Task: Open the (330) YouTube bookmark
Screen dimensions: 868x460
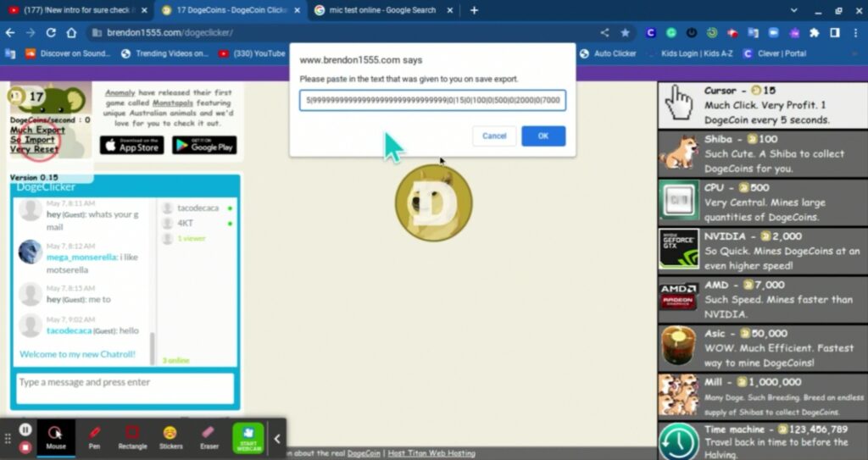Action: pos(252,53)
